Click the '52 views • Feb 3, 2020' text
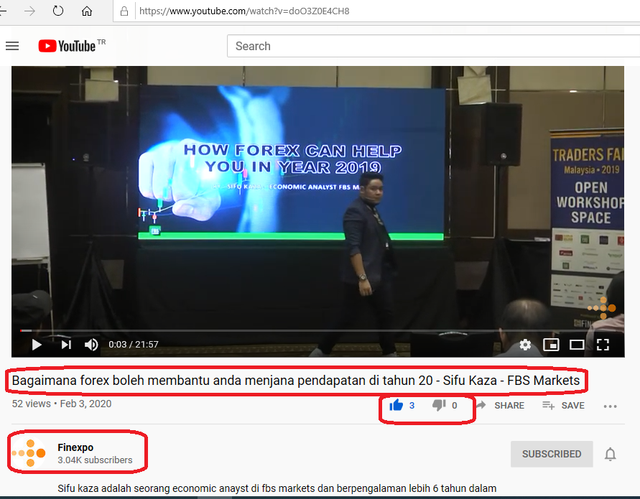This screenshot has height=499, width=640. (x=62, y=404)
